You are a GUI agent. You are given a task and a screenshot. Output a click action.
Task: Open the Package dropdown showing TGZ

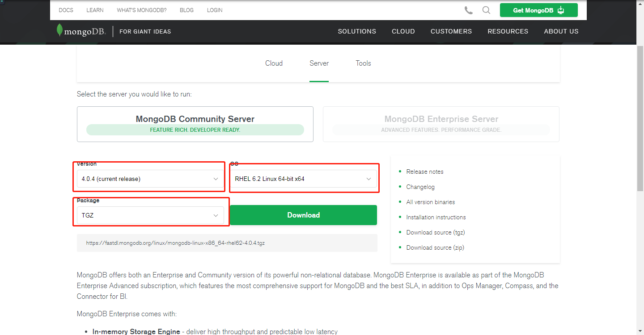150,215
